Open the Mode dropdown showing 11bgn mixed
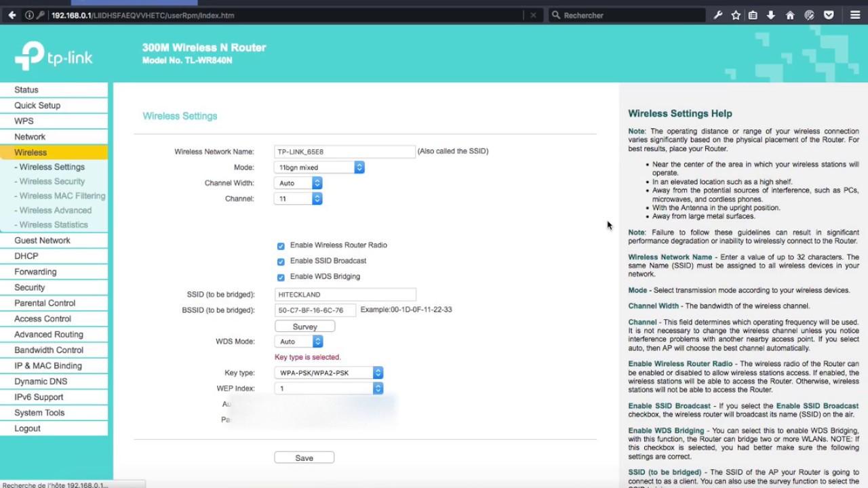 coord(320,167)
